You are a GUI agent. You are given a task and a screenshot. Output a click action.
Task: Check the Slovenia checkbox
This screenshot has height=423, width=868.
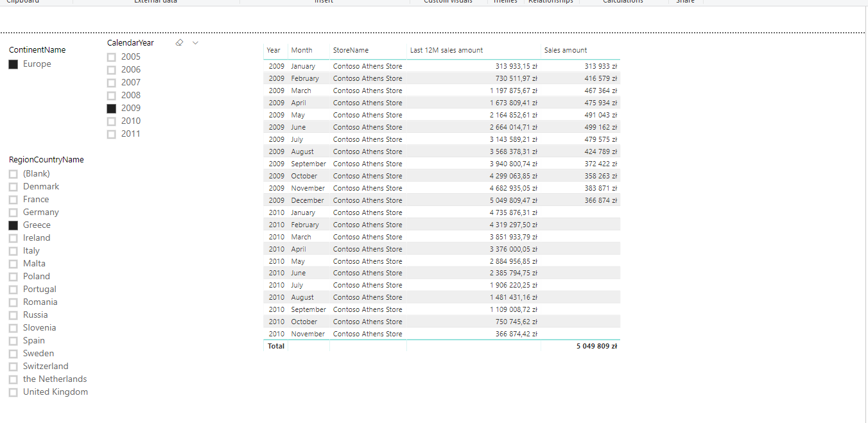tap(13, 328)
